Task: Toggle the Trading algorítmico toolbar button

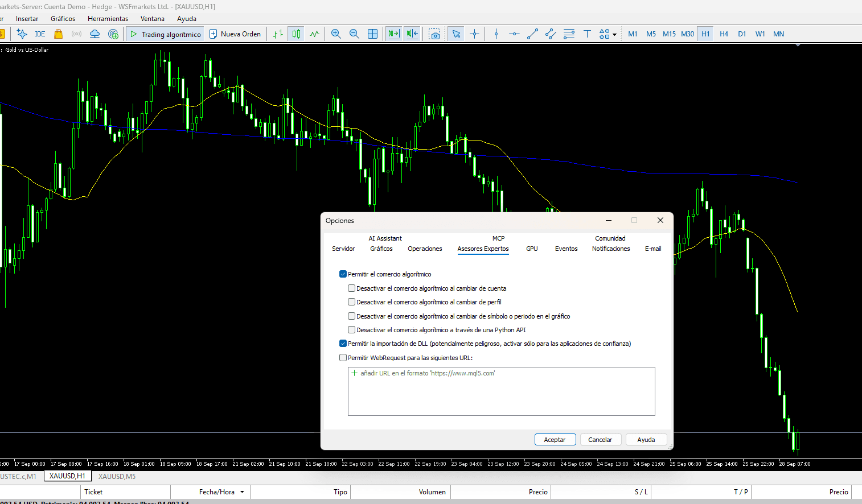Action: pyautogui.click(x=165, y=34)
